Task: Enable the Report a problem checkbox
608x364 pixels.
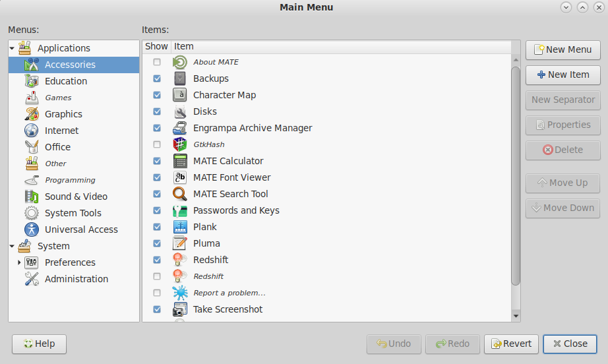Action: click(157, 293)
